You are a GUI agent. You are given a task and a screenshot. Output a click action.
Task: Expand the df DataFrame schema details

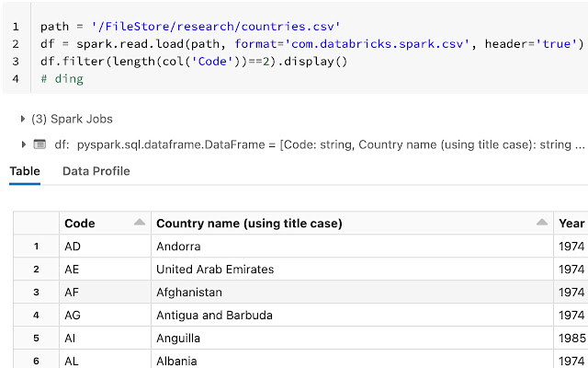pyautogui.click(x=23, y=144)
